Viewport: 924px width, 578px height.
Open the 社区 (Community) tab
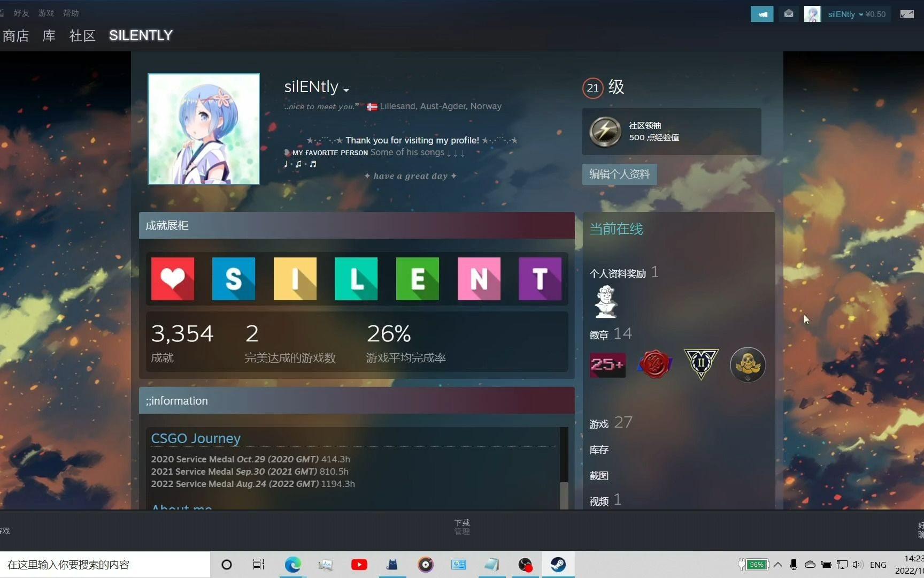point(82,35)
